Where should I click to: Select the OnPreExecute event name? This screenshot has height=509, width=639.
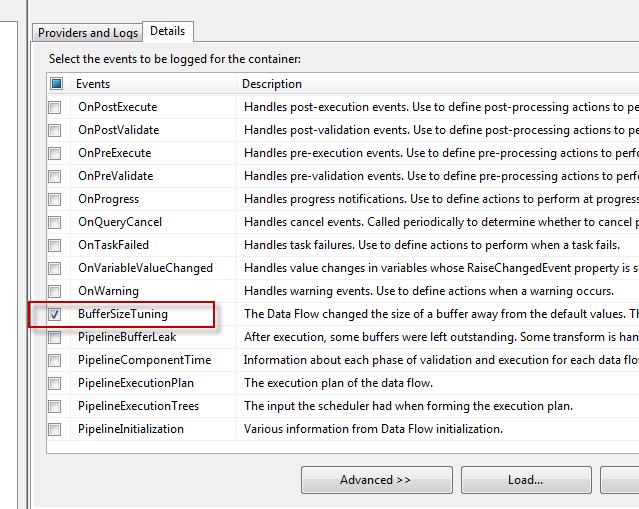[115, 153]
